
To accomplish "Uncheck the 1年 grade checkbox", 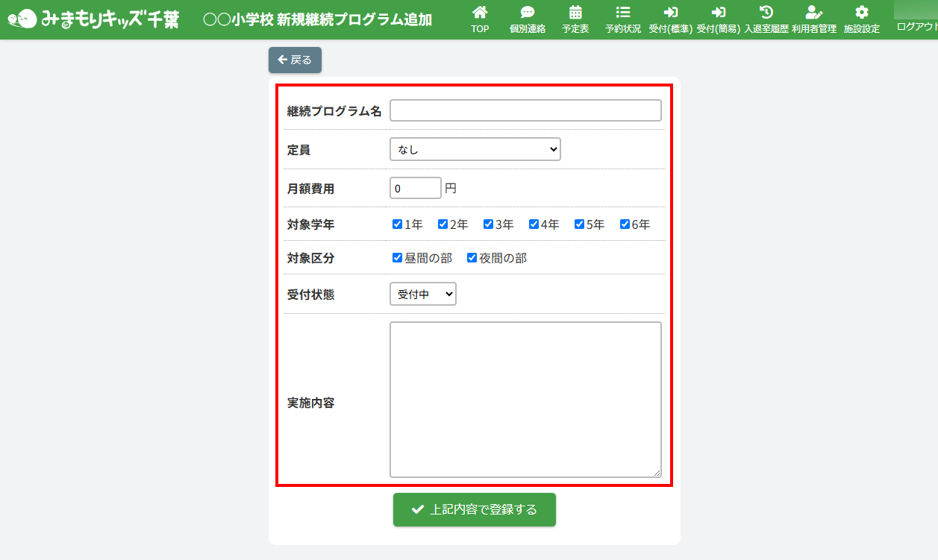I will 398,224.
